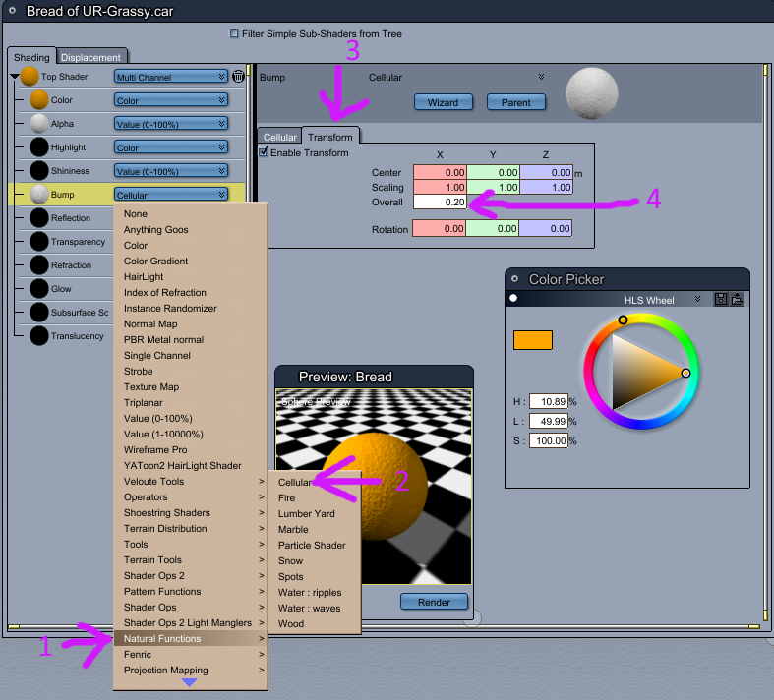
Task: Click the Wizard button
Action: 443,102
